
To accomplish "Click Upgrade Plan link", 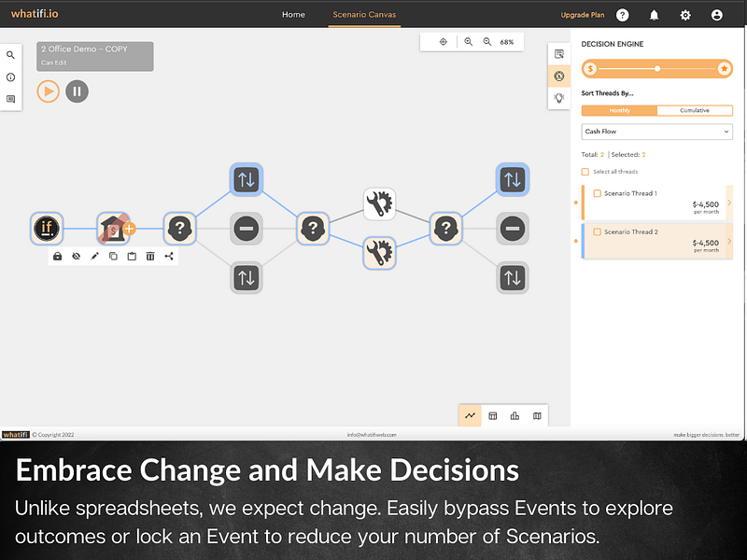I will click(x=582, y=15).
